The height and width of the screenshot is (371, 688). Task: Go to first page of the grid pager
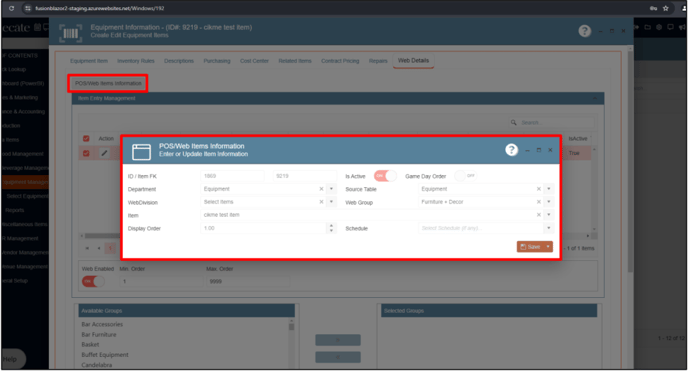[x=87, y=248]
